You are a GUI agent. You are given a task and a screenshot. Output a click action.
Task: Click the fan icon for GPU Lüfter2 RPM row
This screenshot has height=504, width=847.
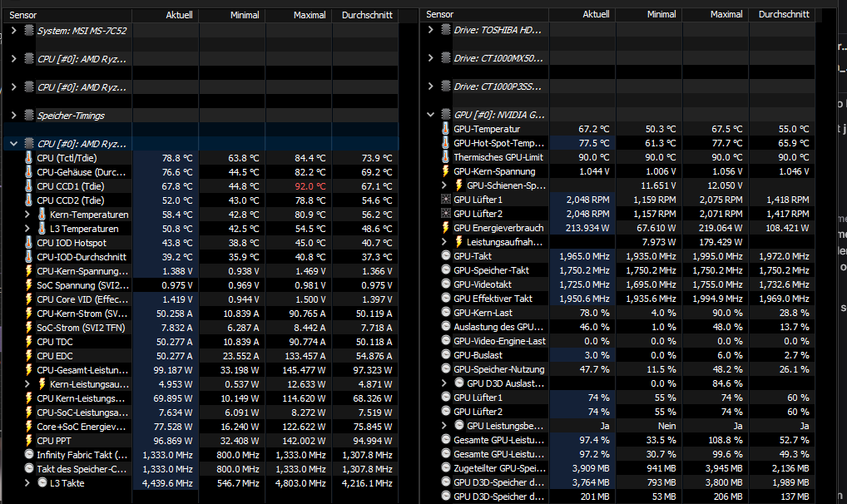(x=446, y=214)
